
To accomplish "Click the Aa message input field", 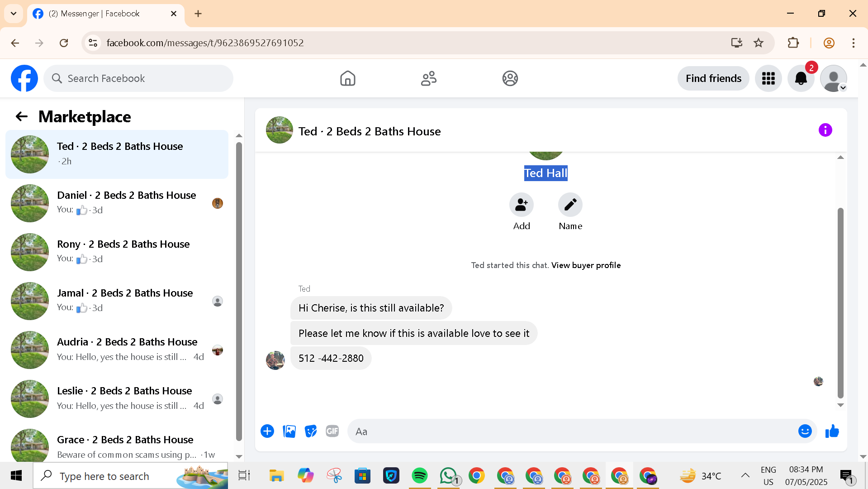I will coord(570,431).
